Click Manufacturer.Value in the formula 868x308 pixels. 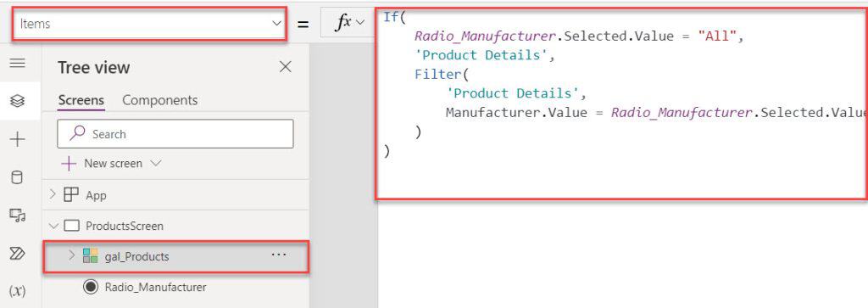(516, 113)
